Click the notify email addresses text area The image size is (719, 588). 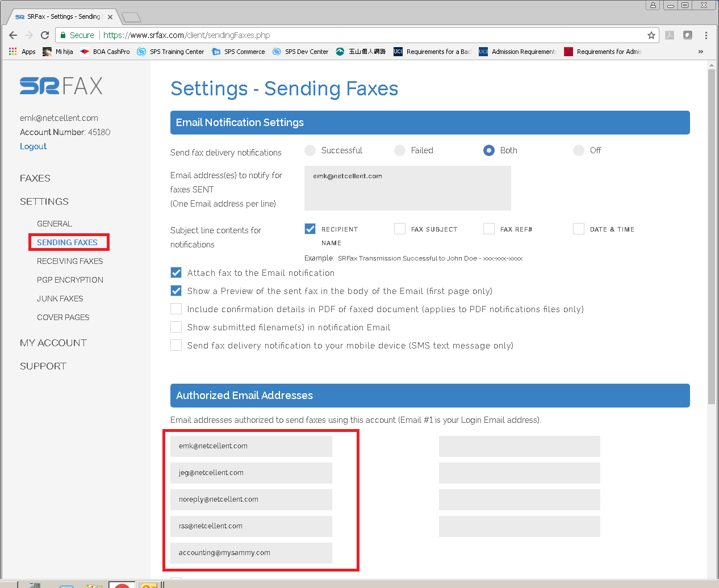coord(408,188)
